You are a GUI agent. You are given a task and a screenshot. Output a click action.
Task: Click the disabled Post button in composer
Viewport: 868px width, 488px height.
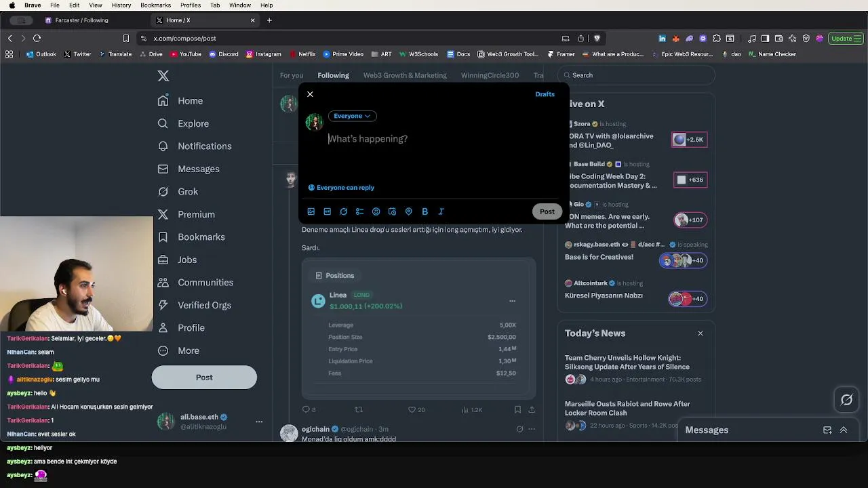click(x=547, y=211)
